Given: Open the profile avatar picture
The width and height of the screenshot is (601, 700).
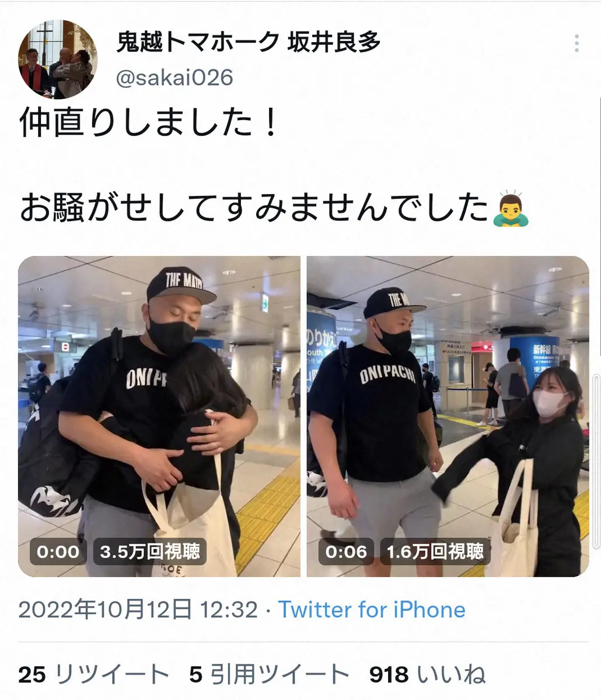Looking at the screenshot, I should [x=58, y=59].
